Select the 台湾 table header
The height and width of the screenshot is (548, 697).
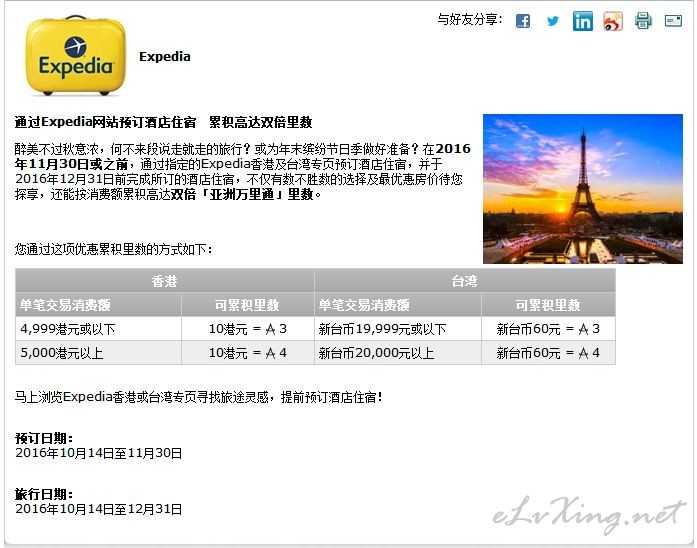coord(465,281)
